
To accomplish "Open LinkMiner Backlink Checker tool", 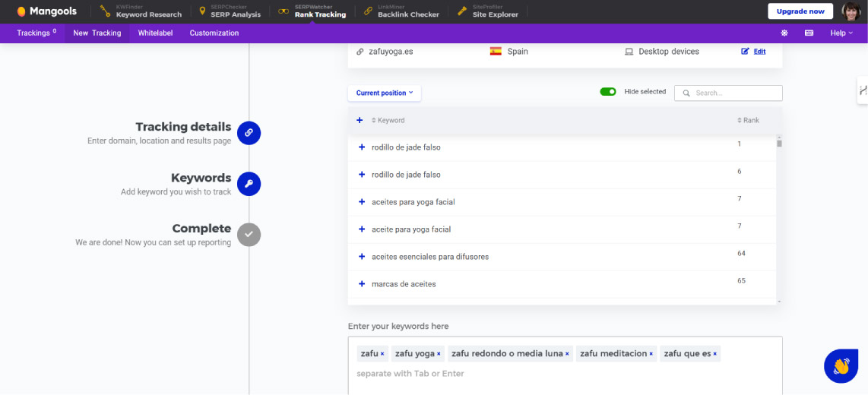I will point(401,11).
